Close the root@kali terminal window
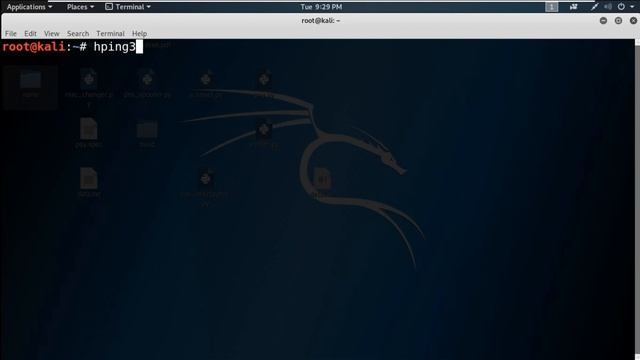Image resolution: width=640 pixels, height=360 pixels. tap(633, 20)
